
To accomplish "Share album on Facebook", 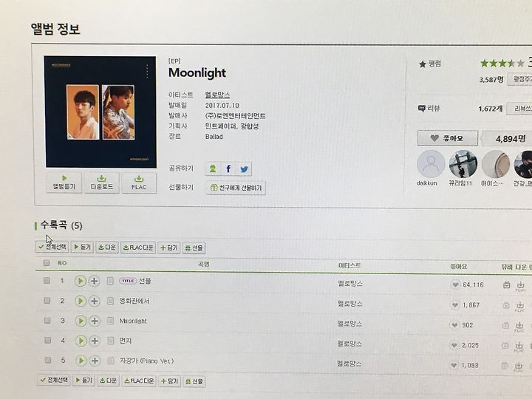I will point(228,168).
